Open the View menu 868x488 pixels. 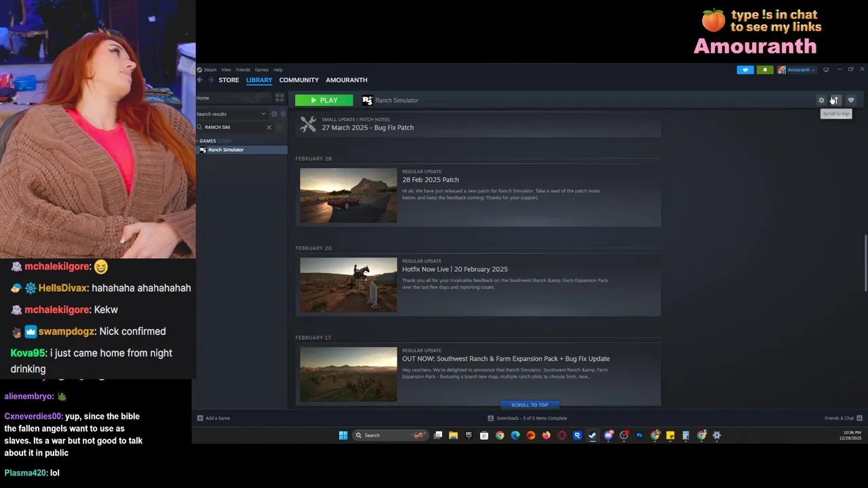point(226,70)
